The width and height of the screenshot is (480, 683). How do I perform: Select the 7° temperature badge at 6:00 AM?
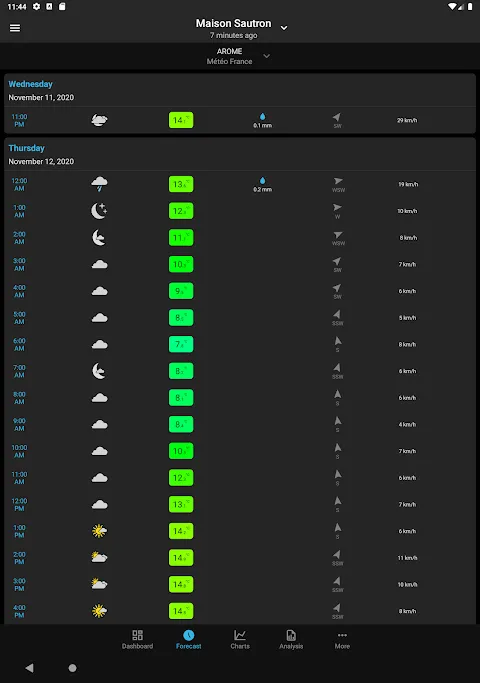click(181, 345)
